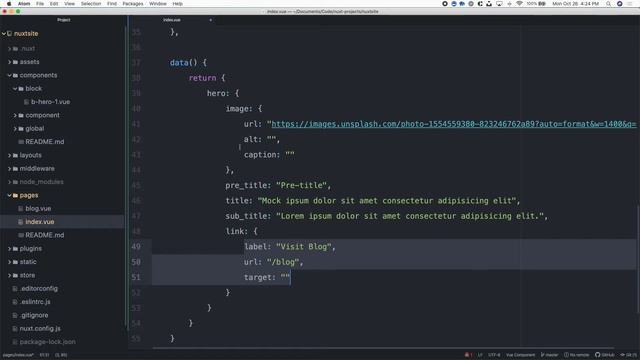Open README.md under components
The height and width of the screenshot is (360, 640).
(x=44, y=142)
